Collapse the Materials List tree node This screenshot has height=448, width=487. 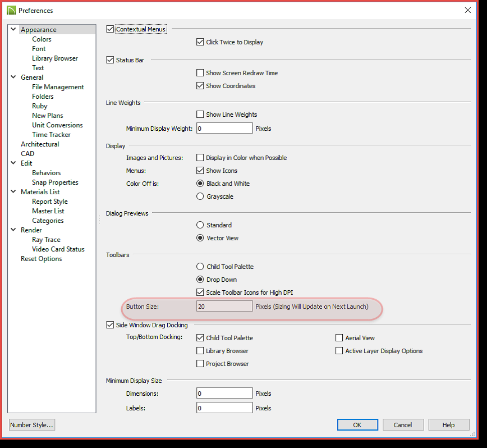pyautogui.click(x=13, y=192)
